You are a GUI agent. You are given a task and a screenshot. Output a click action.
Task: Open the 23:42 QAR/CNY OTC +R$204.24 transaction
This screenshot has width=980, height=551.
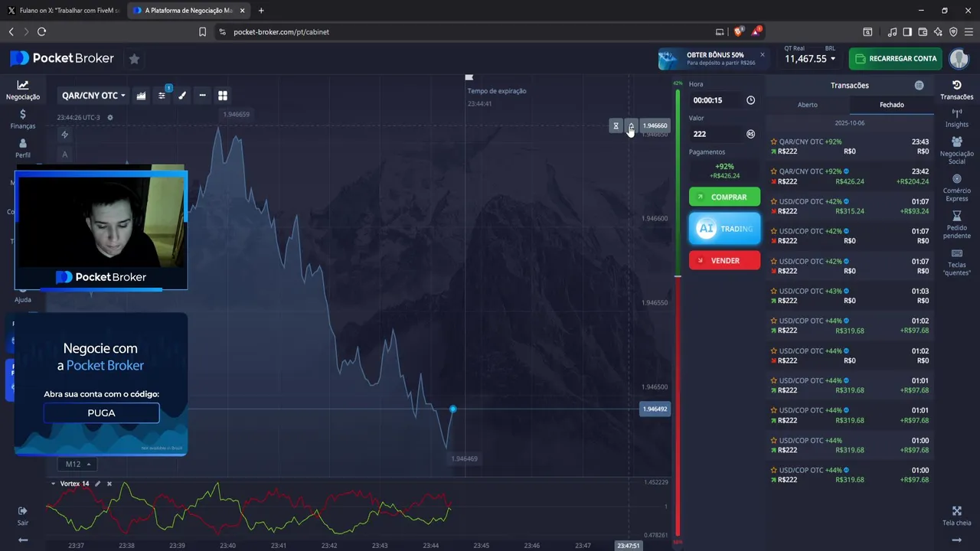point(850,177)
